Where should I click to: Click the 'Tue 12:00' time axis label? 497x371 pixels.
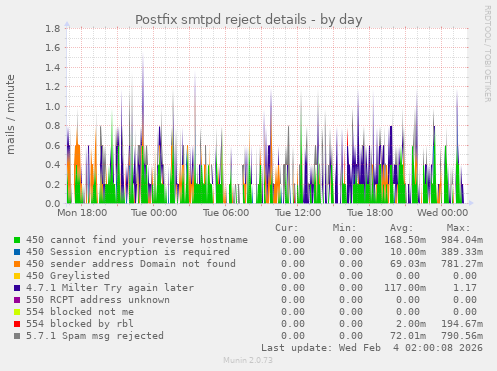tap(298, 213)
